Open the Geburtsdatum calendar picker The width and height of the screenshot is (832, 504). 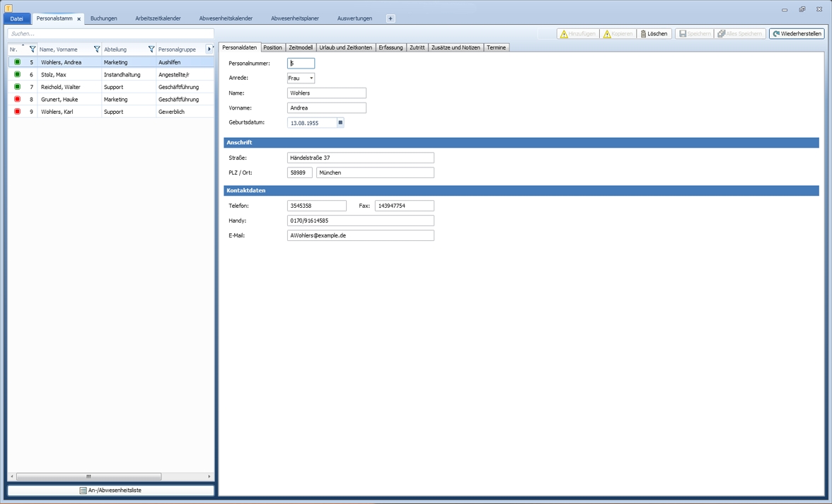[341, 122]
